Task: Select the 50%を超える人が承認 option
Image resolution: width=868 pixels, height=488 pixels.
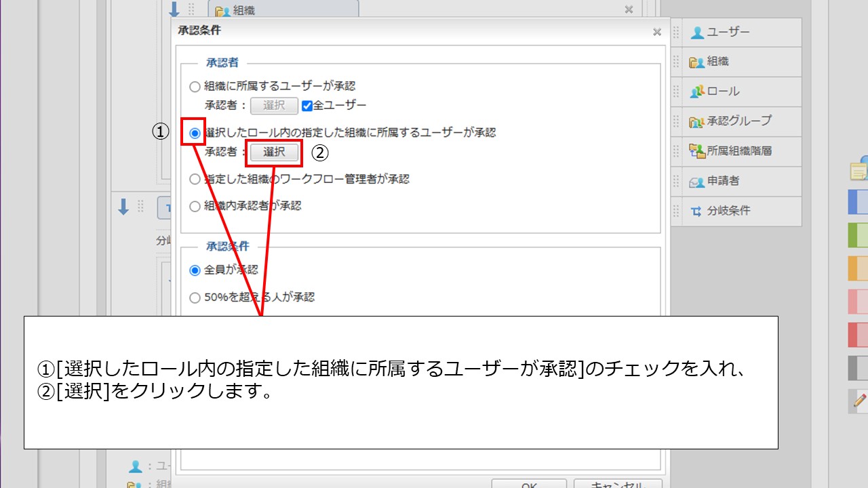Action: pos(195,298)
